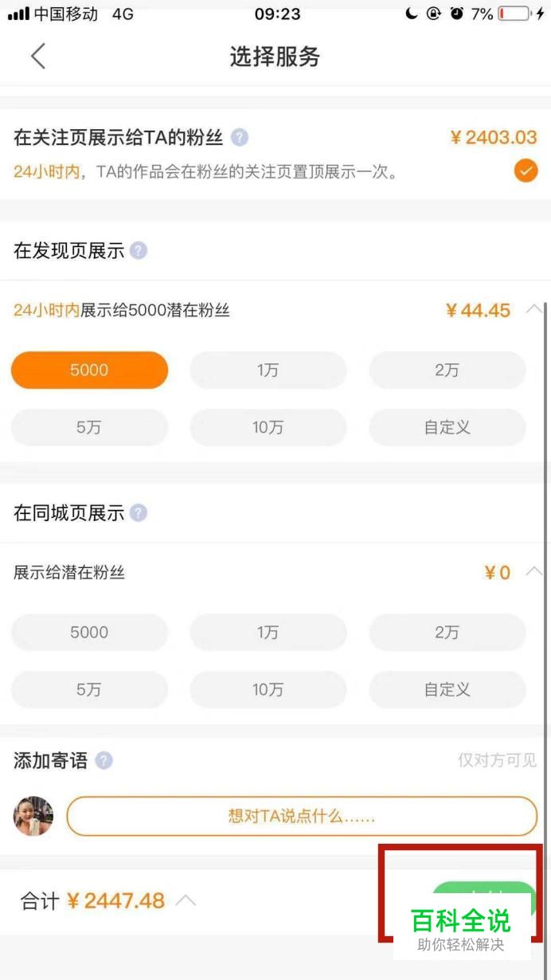Uncheck the orange follow-page display checkmark

click(526, 171)
